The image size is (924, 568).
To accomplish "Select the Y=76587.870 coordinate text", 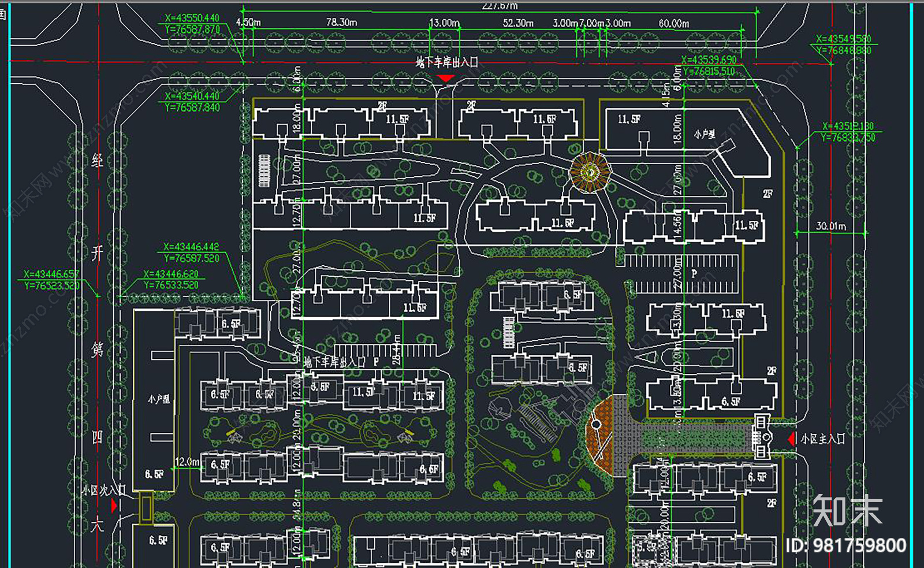I will [192, 29].
